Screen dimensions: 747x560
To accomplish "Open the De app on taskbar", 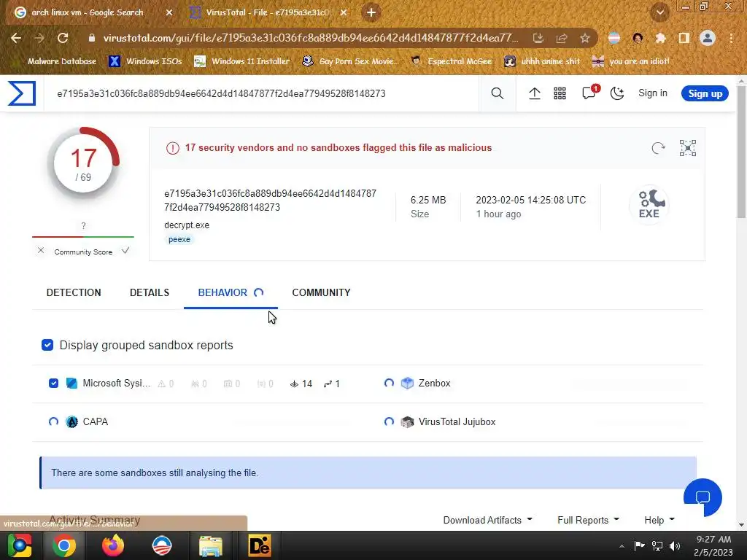I will pos(260,545).
